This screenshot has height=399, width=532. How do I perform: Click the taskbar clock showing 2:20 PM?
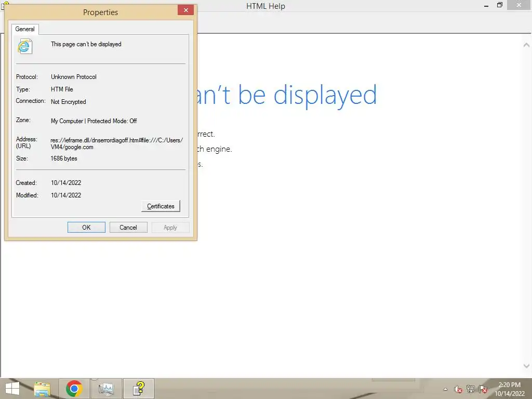(x=509, y=389)
